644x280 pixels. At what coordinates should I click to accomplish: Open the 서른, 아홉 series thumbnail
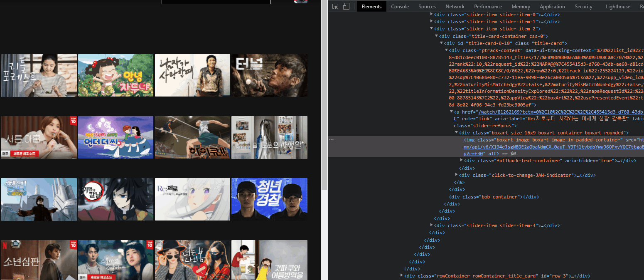tap(39, 137)
